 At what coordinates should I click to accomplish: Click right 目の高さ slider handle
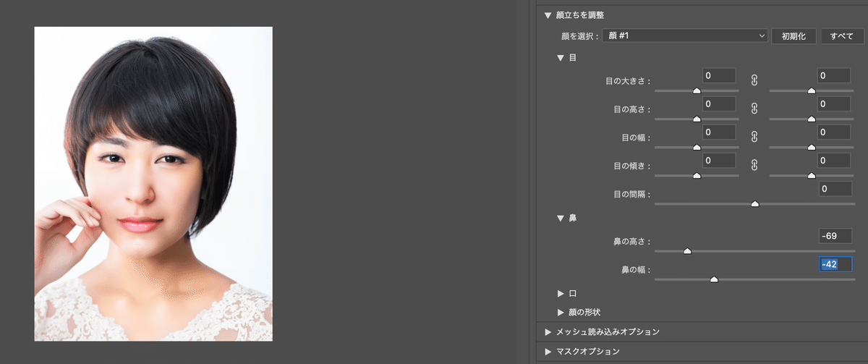tap(811, 119)
